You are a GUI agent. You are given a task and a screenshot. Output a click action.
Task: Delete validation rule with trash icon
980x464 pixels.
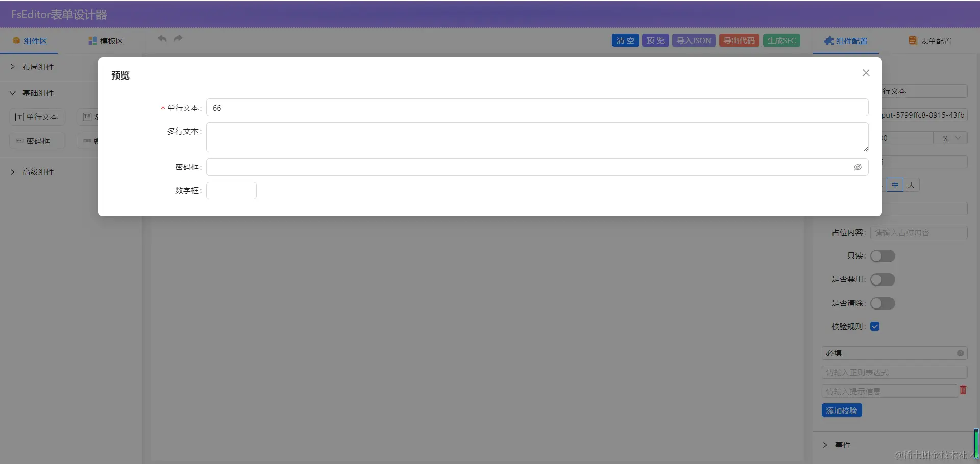pos(963,390)
